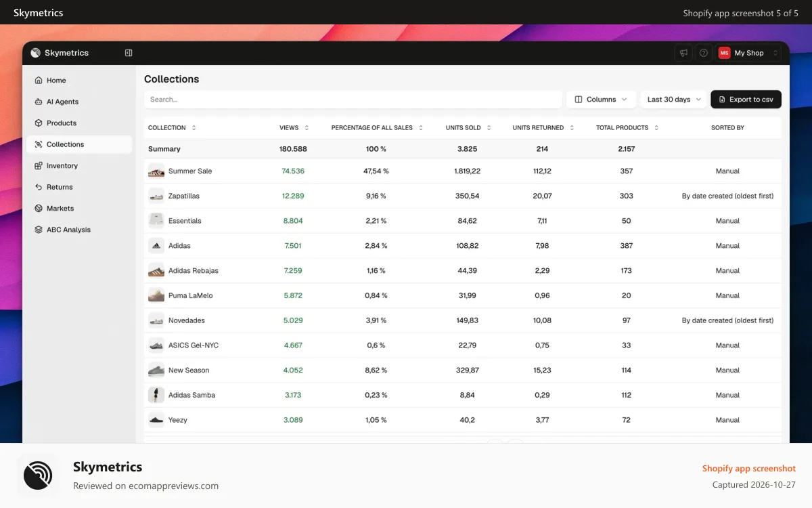This screenshot has height=508, width=812.
Task: Collapse the sidebar with panel toggle icon
Action: click(x=129, y=53)
